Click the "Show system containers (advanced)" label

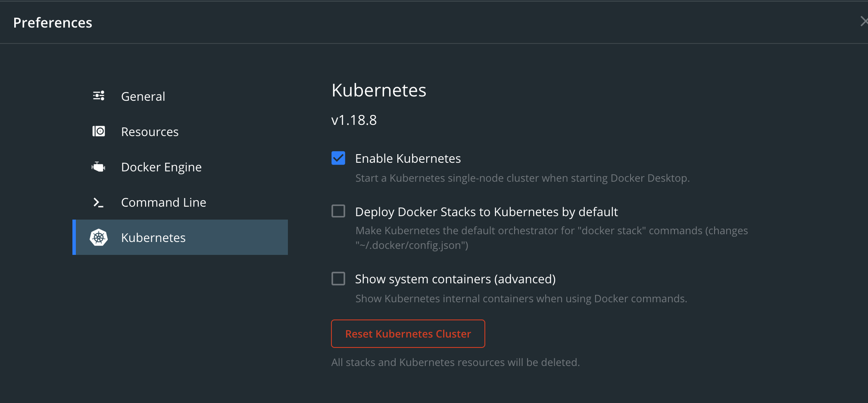[x=455, y=279]
